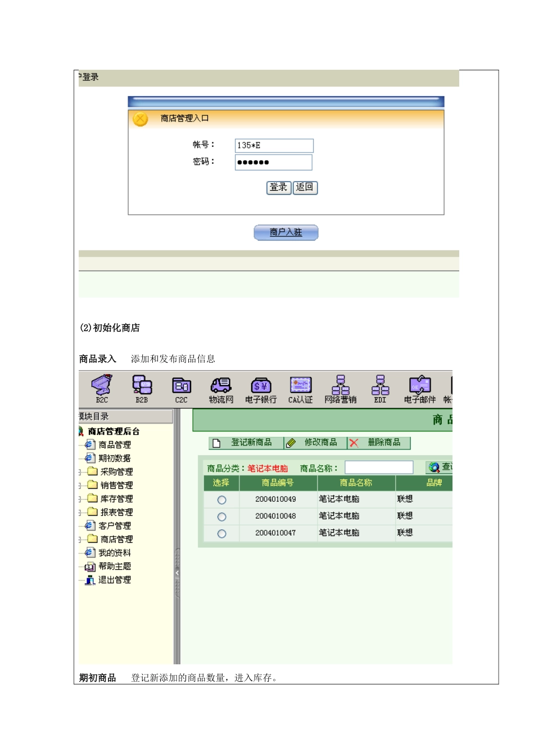The image size is (534, 756).
Task: Click the 库存管理 folder icon
Action: tap(93, 498)
